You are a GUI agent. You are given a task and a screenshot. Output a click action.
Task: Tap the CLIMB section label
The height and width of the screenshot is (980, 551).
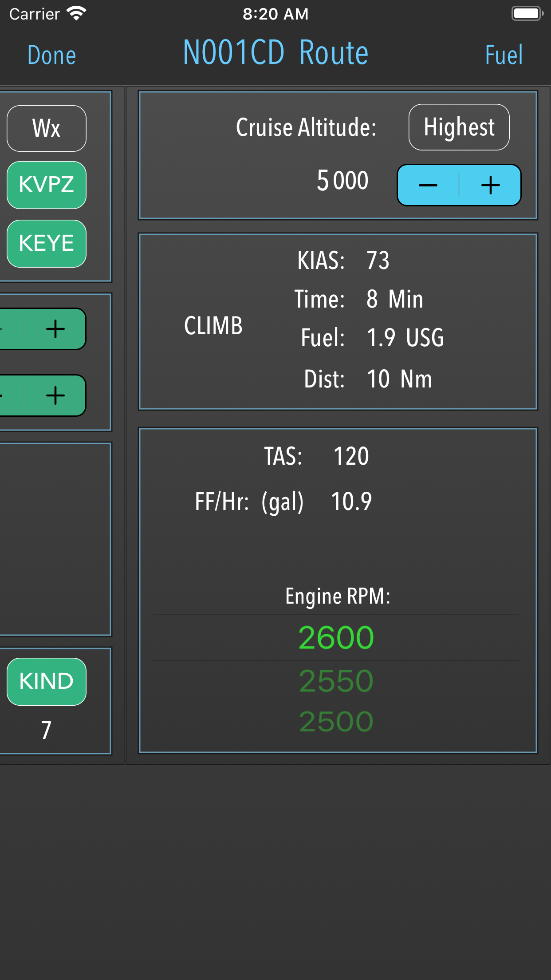213,325
